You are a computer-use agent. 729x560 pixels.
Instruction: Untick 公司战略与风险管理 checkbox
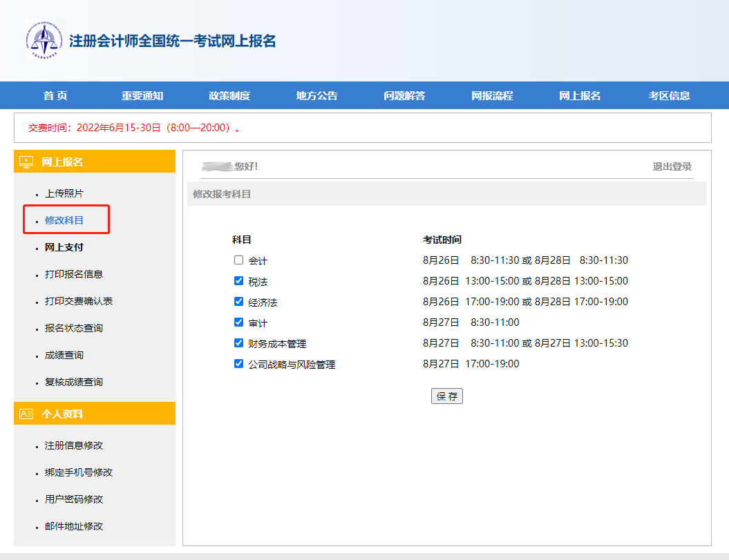pos(239,364)
